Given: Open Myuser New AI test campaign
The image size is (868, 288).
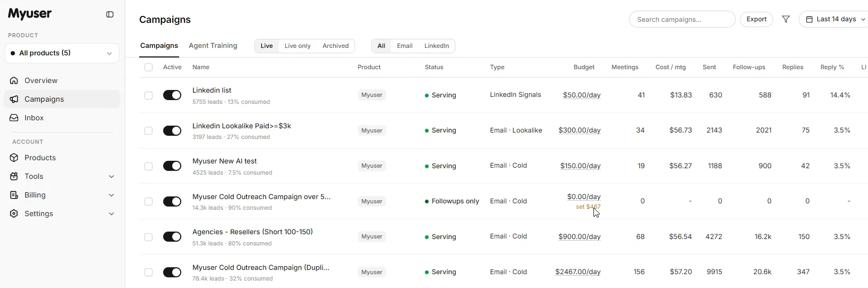Looking at the screenshot, I should click(224, 161).
